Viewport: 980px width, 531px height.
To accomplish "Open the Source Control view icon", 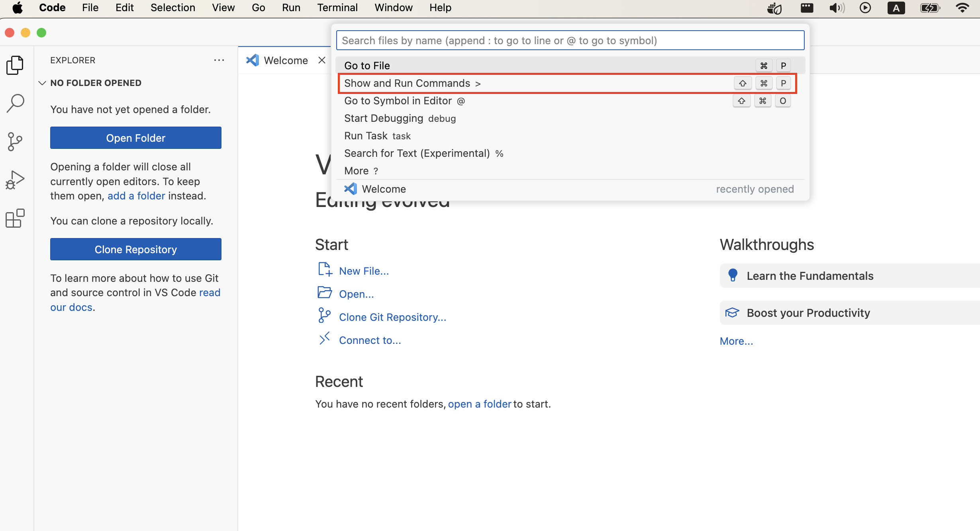I will coord(15,142).
